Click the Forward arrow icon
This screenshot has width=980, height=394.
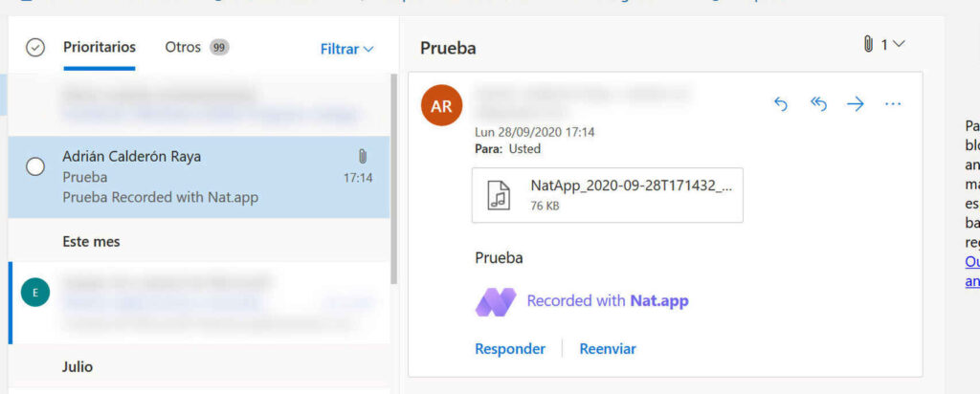pyautogui.click(x=855, y=104)
